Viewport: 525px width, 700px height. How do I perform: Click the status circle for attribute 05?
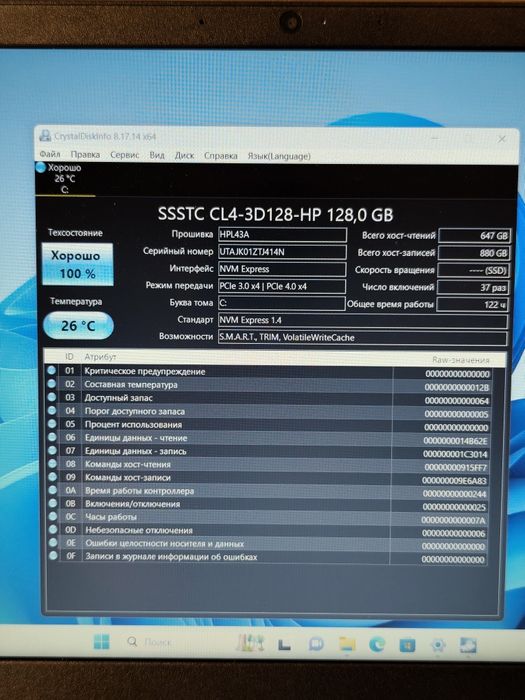click(52, 423)
